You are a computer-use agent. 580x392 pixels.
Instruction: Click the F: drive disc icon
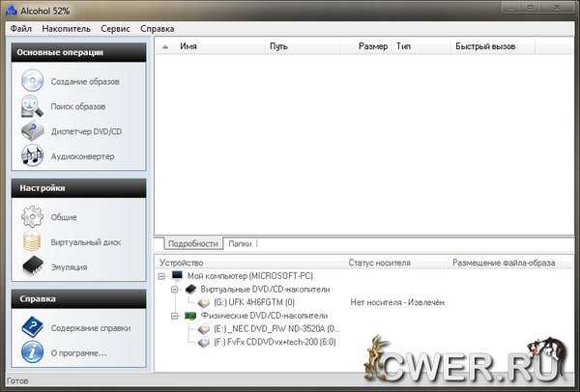(204, 342)
